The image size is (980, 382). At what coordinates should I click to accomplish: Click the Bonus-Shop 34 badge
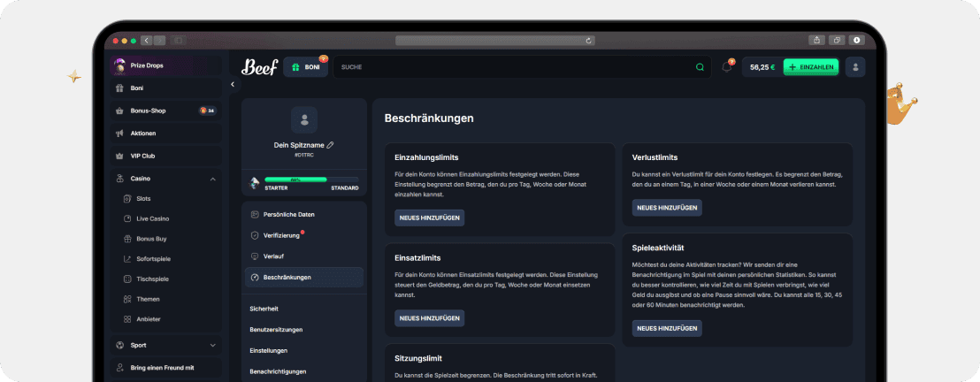click(x=208, y=111)
